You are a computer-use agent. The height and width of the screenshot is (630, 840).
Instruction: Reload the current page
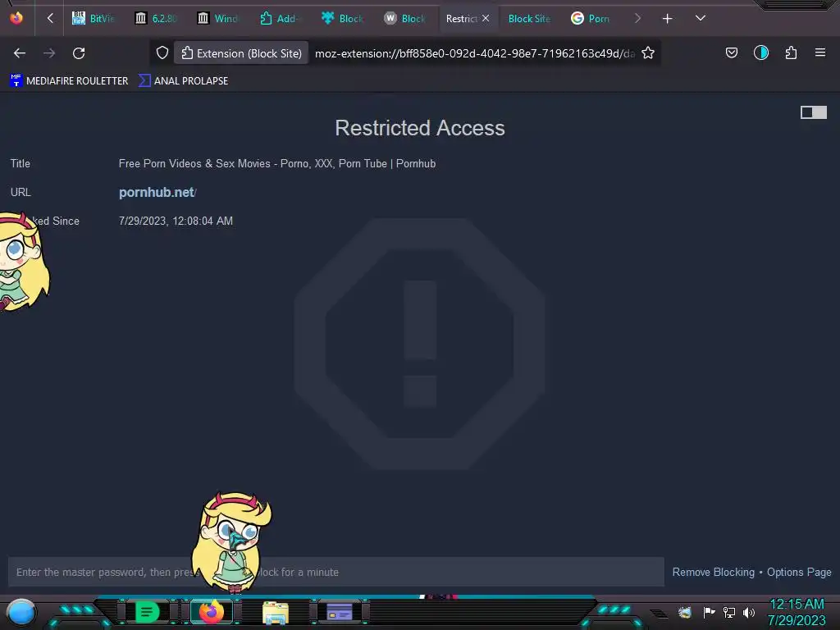[x=79, y=53]
